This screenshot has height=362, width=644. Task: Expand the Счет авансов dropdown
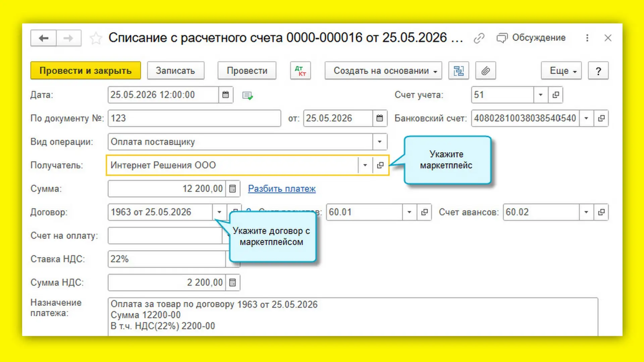coord(586,212)
